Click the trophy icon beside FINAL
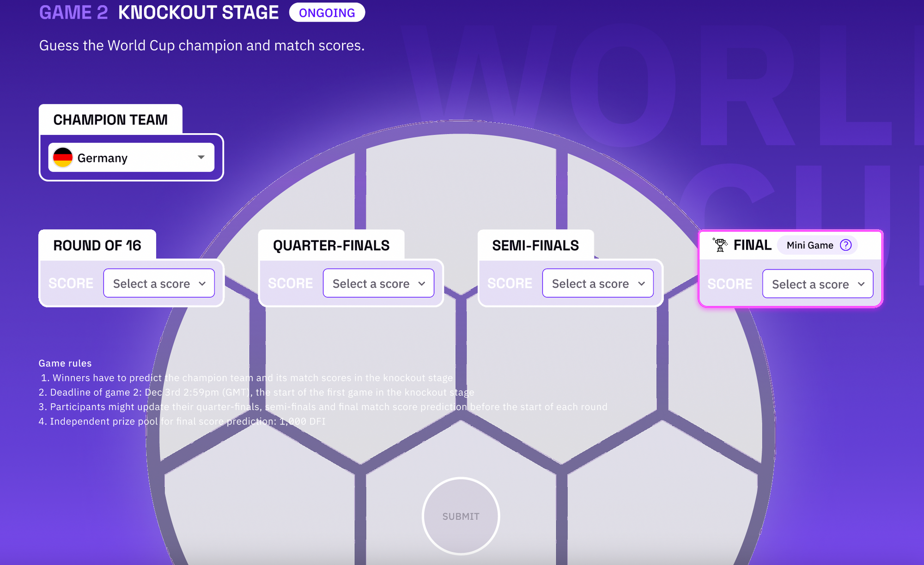The height and width of the screenshot is (565, 924). (x=719, y=245)
